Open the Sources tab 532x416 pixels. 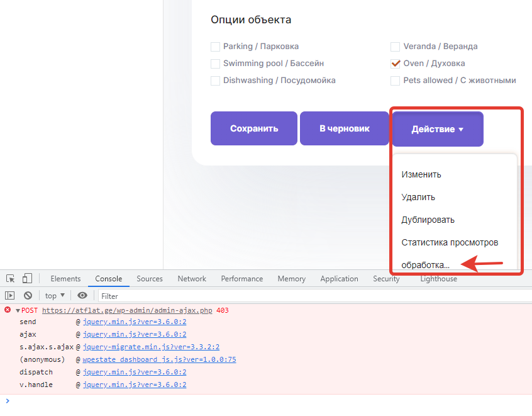click(x=150, y=279)
